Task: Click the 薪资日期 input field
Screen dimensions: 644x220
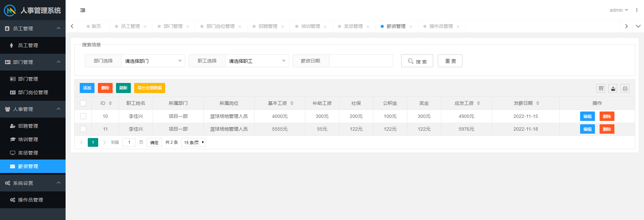Action: [361, 61]
